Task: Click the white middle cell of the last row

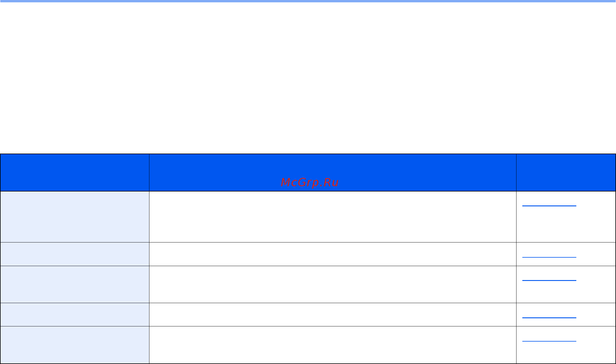Action: coord(333,345)
